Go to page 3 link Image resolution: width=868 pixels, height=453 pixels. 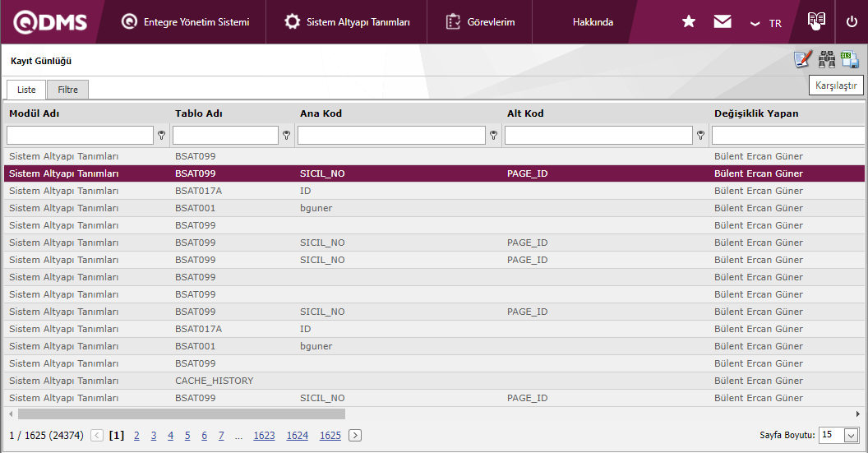[154, 436]
